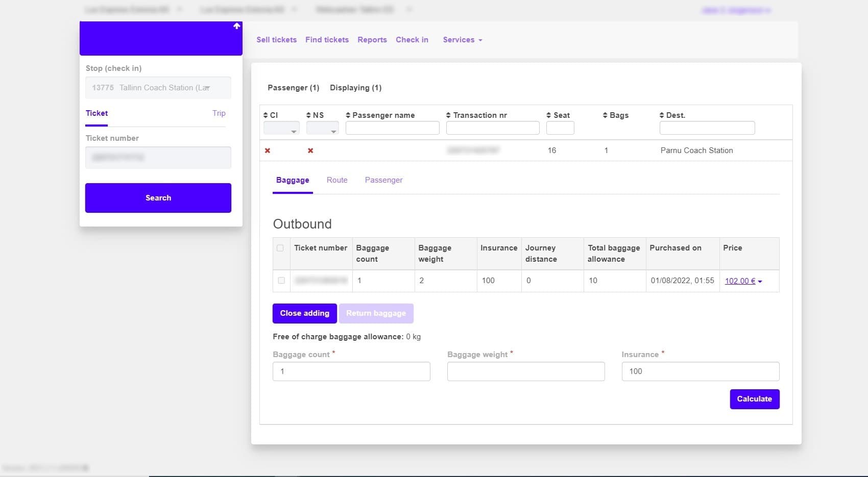
Task: Expand the Services menu
Action: pos(462,40)
